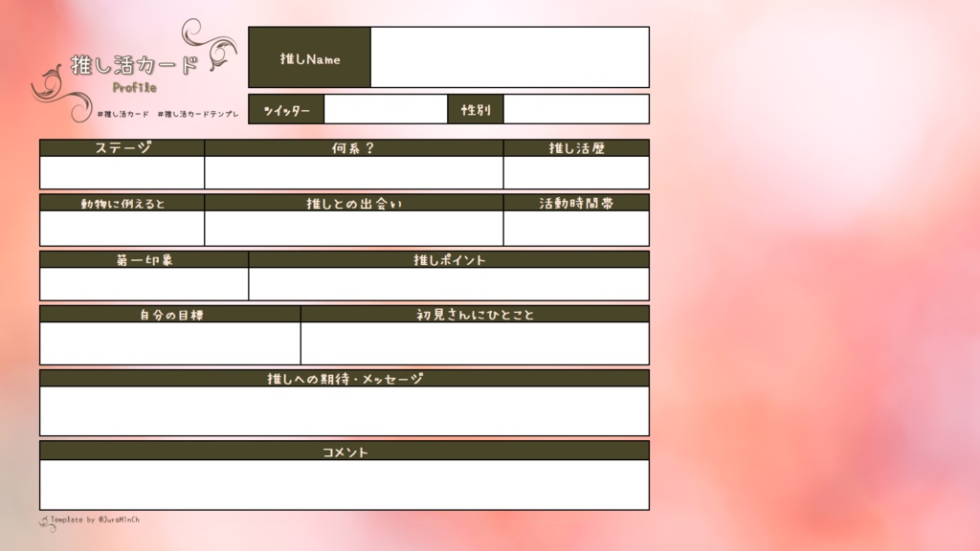Screen dimensions: 980x551
Task: Click the blank box under 推し活歴
Action: [576, 172]
